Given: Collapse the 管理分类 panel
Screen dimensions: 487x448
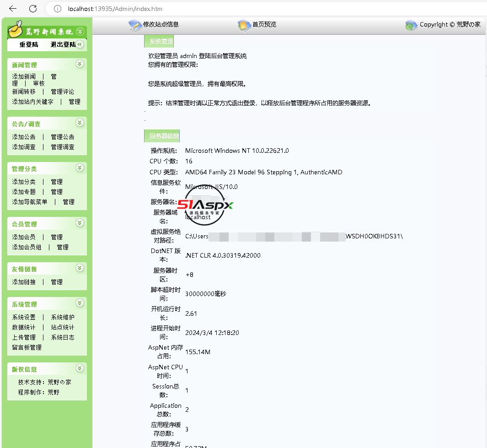Looking at the screenshot, I should [80, 167].
